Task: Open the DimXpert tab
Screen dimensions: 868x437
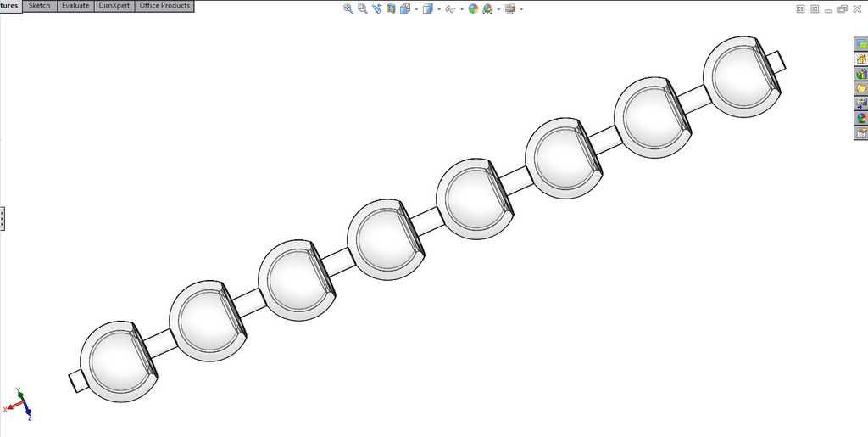Action: (114, 6)
